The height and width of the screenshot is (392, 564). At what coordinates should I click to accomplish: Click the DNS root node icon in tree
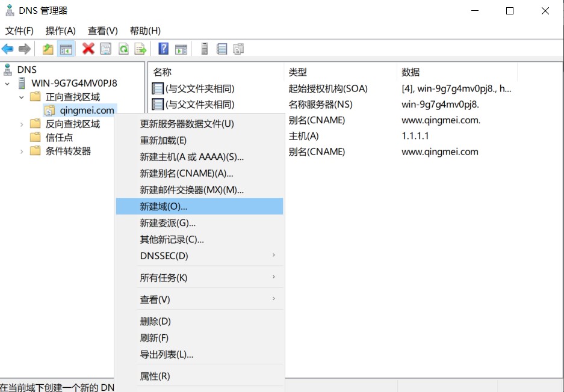[8, 69]
